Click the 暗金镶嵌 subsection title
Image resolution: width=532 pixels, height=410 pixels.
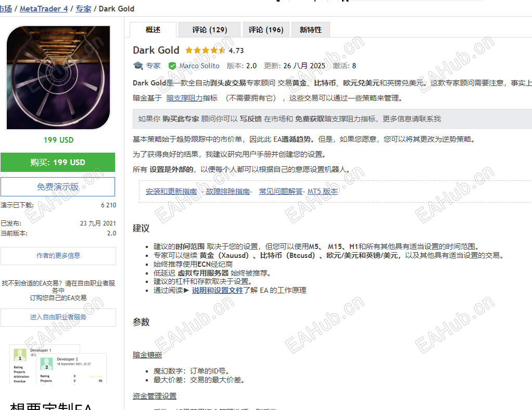(x=147, y=355)
